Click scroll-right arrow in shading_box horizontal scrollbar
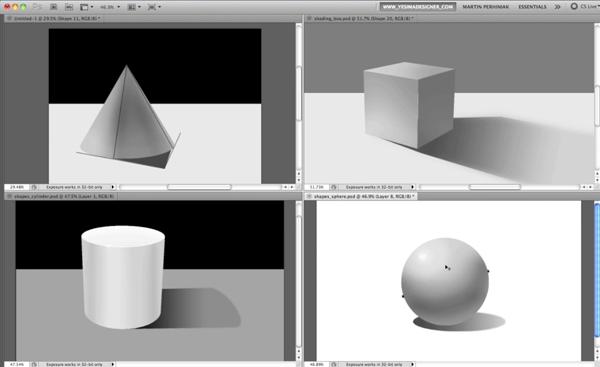This screenshot has height=367, width=600. [590, 187]
